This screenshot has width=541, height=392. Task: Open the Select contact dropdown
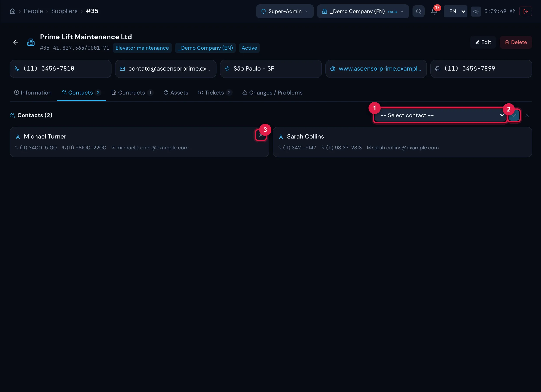coord(440,115)
